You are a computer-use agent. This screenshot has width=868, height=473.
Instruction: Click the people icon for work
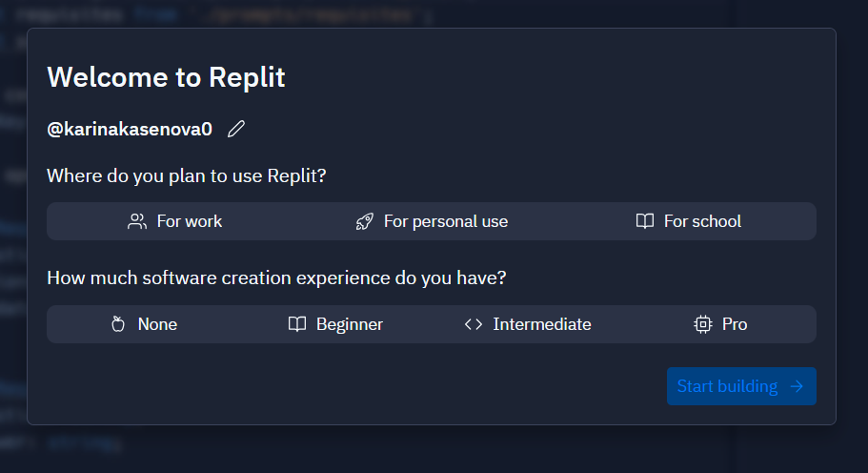coord(137,221)
